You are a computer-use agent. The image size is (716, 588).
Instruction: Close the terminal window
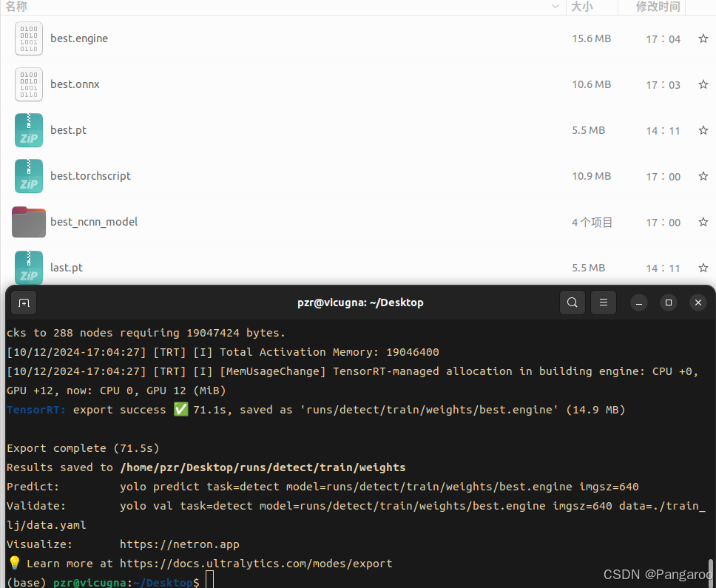(x=698, y=303)
